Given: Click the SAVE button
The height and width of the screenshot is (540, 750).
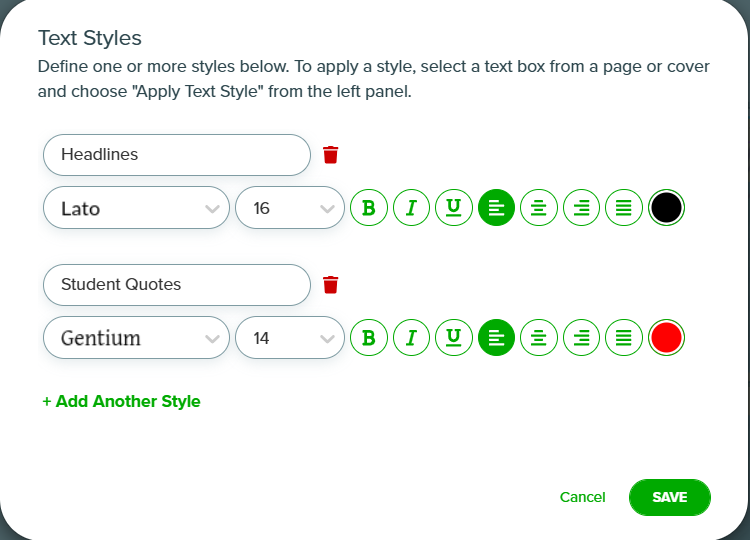Looking at the screenshot, I should tap(670, 497).
